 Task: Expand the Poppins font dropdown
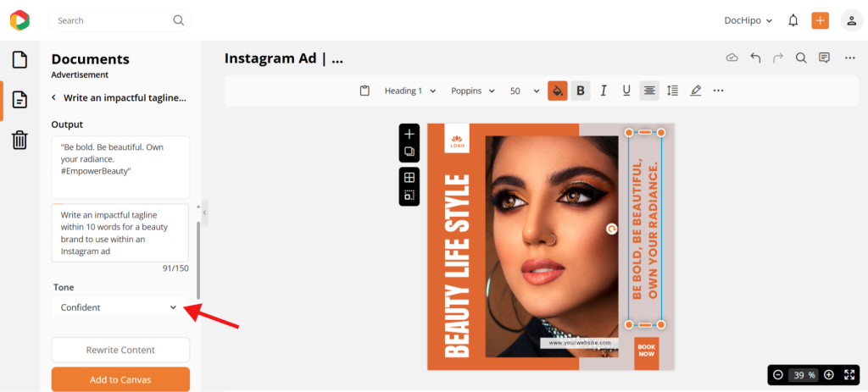point(473,91)
